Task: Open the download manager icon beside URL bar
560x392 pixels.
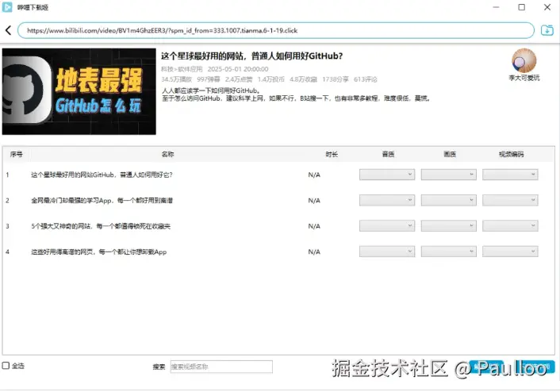Action: click(547, 30)
